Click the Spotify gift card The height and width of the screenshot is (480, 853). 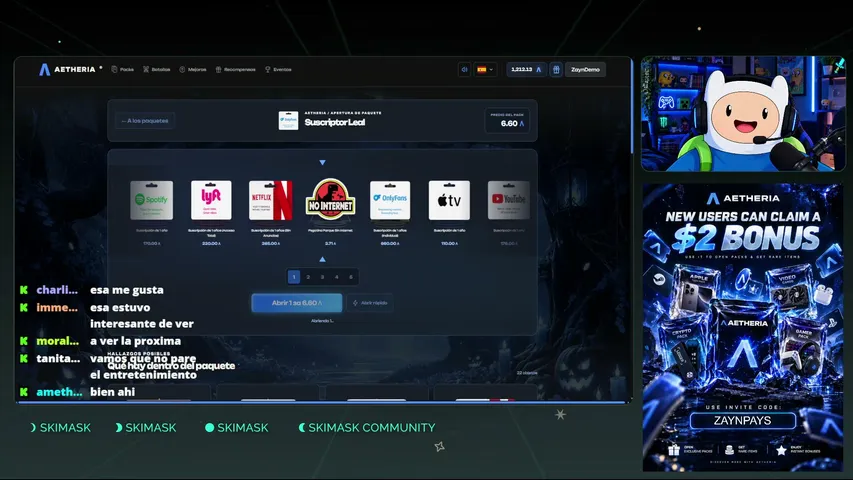(x=152, y=200)
